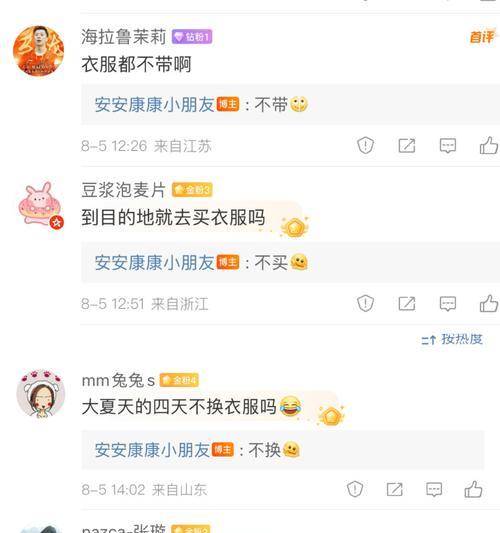Open 豆浆泡麦片's rabbit avatar
Screen dimensions: 500x533
click(41, 205)
